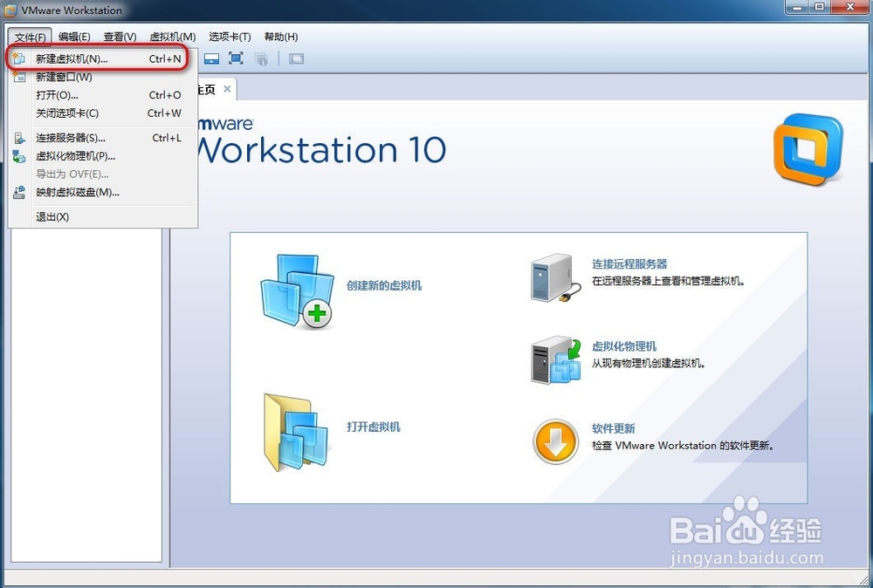
Task: Click the greyed Unity mode toolbar icon
Action: pos(261,58)
